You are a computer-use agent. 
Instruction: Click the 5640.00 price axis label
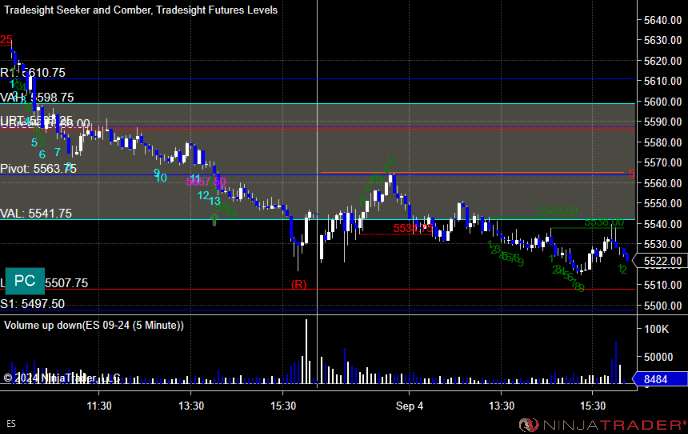click(663, 20)
